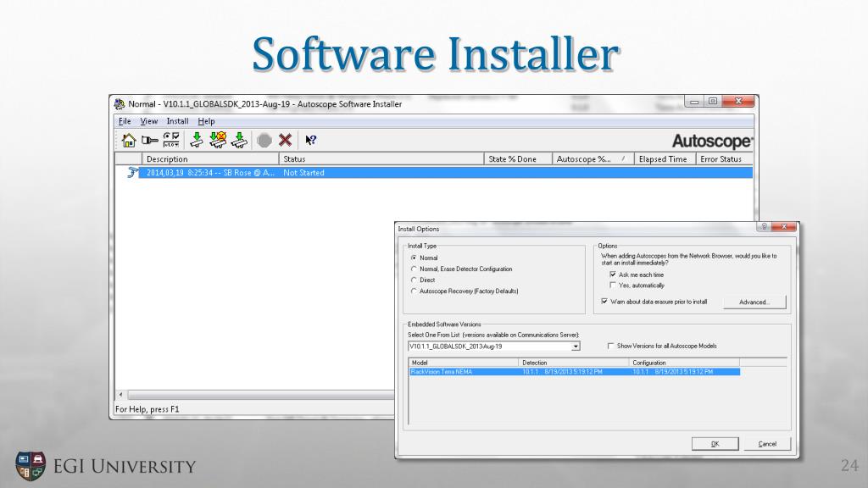Click the gray stop octagon icon
This screenshot has width=868, height=488.
pos(264,141)
